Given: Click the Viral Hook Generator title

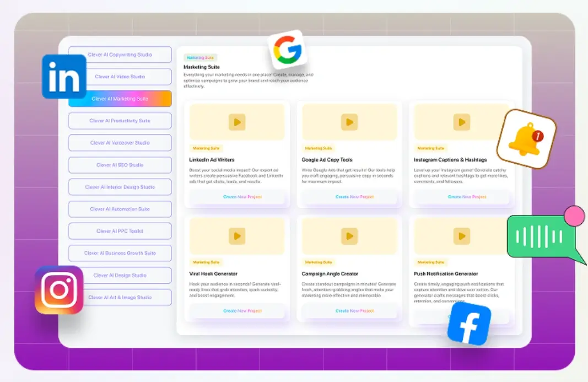Looking at the screenshot, I should pyautogui.click(x=213, y=274).
